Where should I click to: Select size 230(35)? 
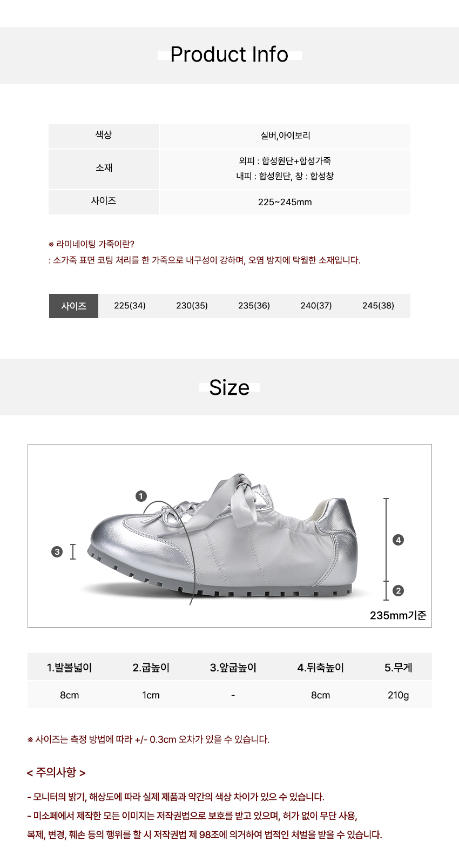coord(192,306)
